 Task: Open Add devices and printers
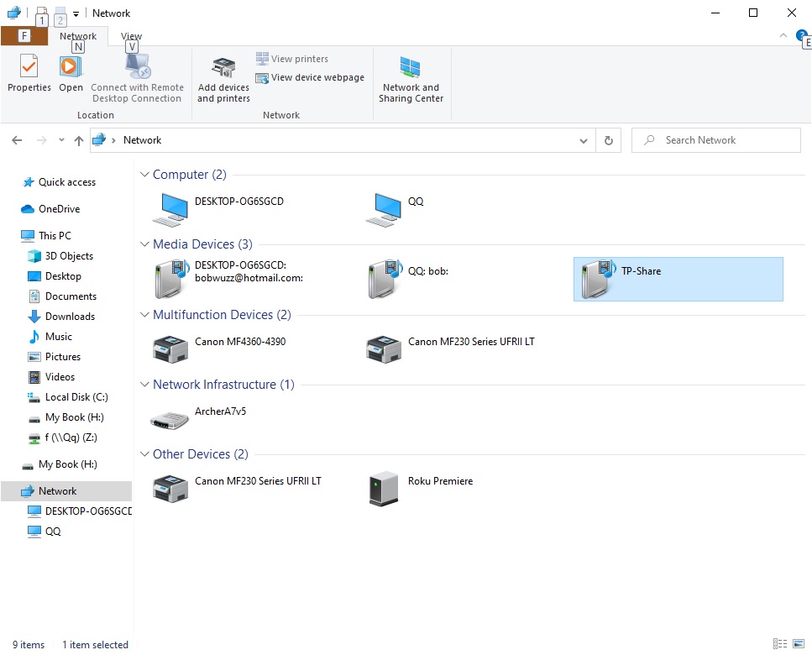coord(223,81)
